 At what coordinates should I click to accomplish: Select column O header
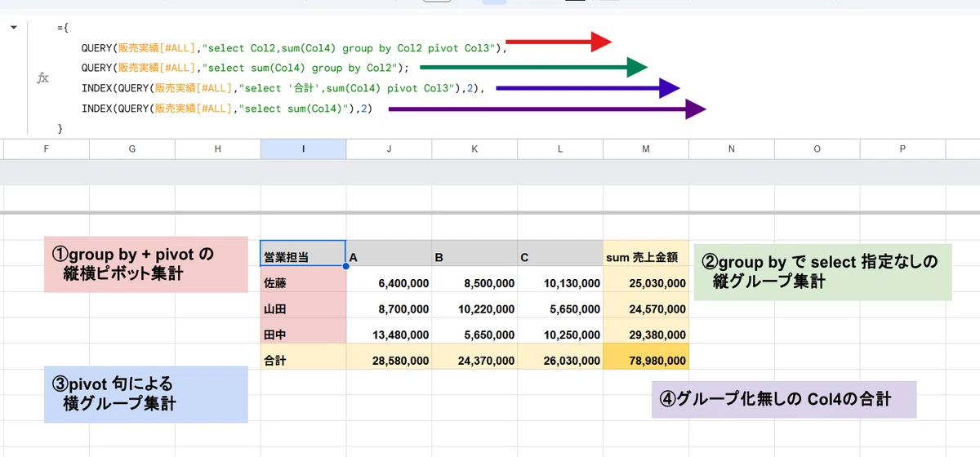coord(817,149)
